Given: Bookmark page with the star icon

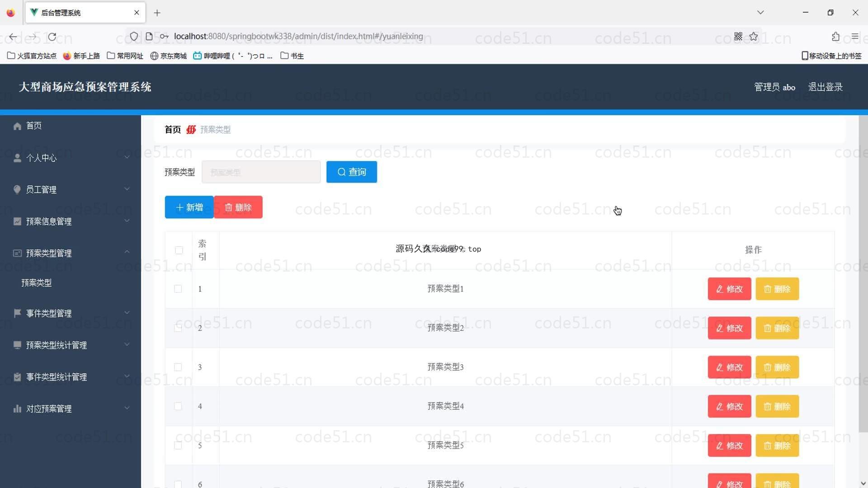Looking at the screenshot, I should point(753,37).
